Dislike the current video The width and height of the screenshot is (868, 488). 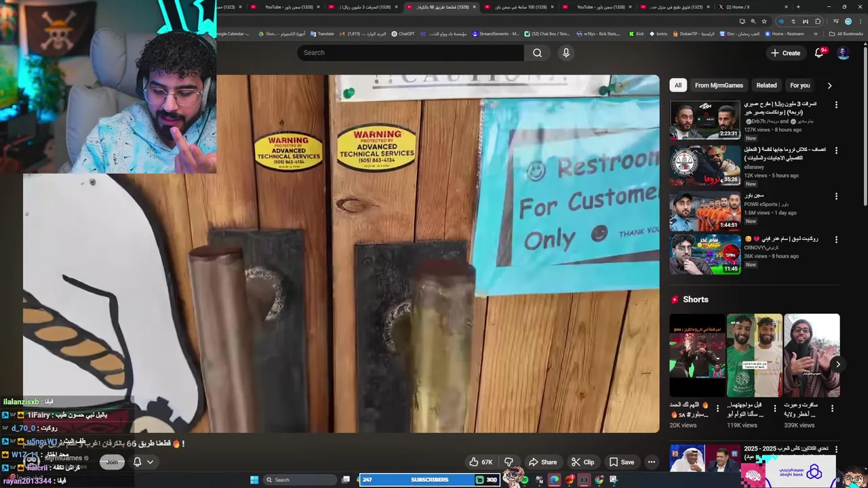[x=509, y=462]
